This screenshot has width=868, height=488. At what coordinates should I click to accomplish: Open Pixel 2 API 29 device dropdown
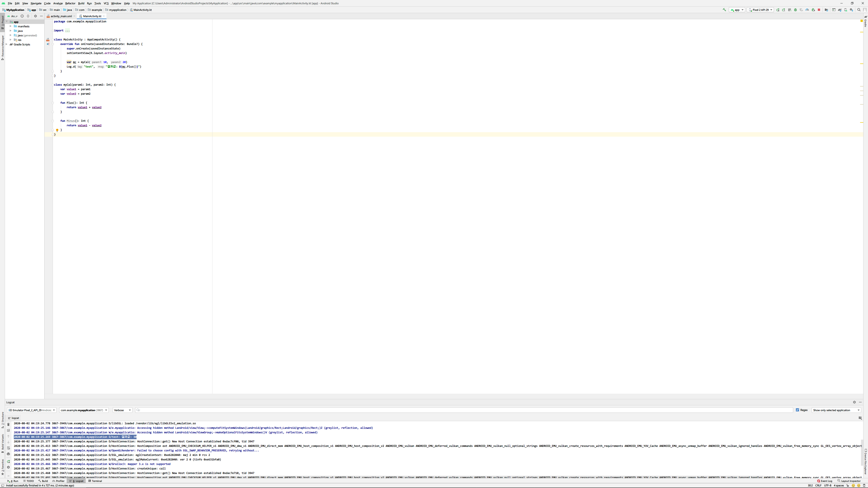click(x=760, y=10)
